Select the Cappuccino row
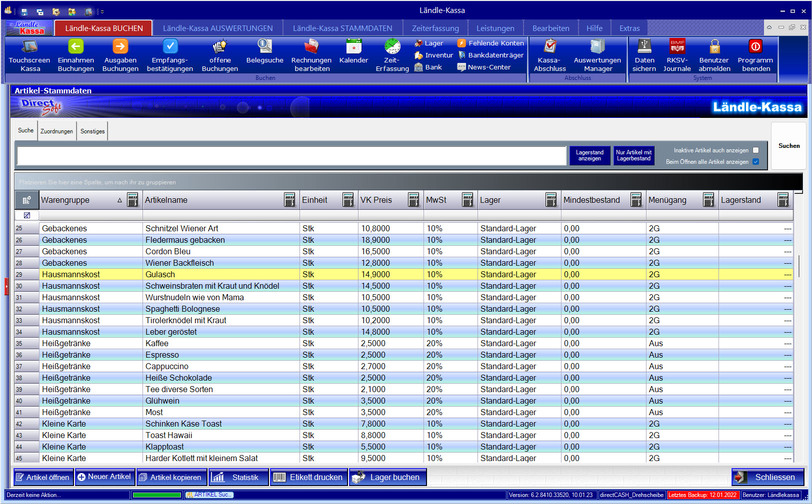Image resolution: width=812 pixels, height=504 pixels. tap(403, 366)
